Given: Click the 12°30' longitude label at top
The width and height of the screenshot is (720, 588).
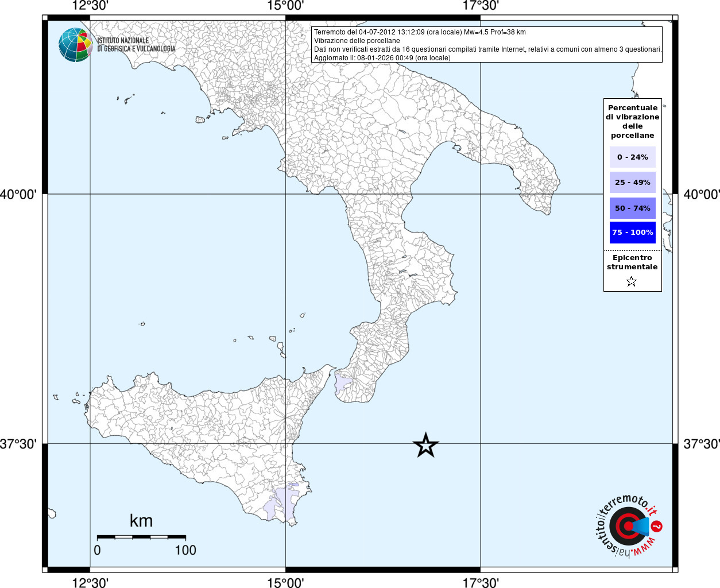Looking at the screenshot, I should tap(90, 6).
